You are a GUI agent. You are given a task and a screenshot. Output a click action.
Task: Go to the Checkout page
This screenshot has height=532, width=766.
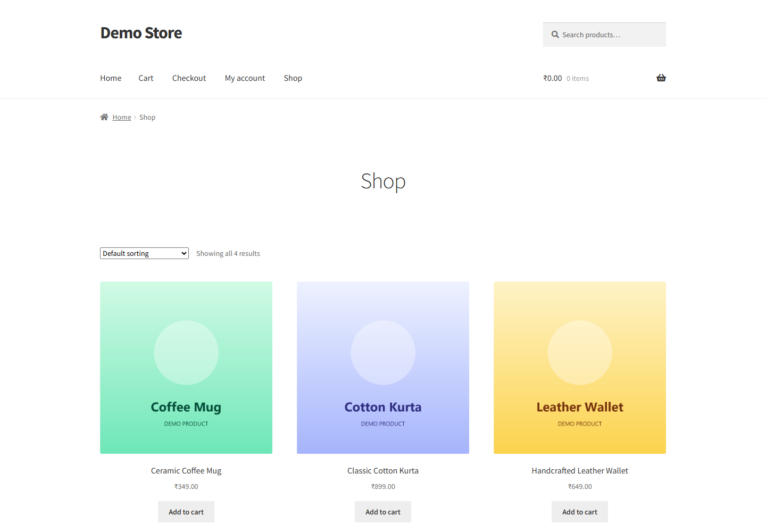189,78
